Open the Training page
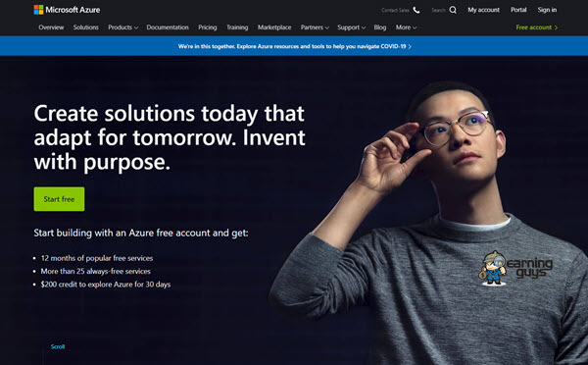Screen dimensions: 588x365 [237, 27]
